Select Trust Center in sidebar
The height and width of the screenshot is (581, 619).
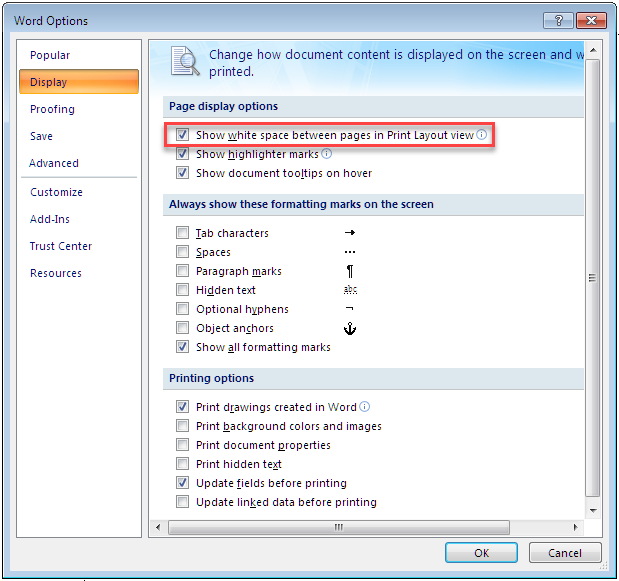[61, 246]
